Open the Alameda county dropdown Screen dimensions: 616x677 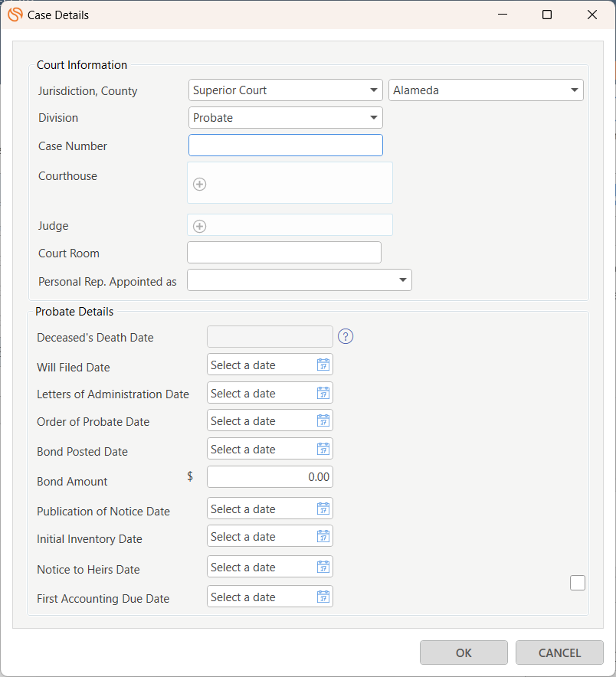click(486, 90)
